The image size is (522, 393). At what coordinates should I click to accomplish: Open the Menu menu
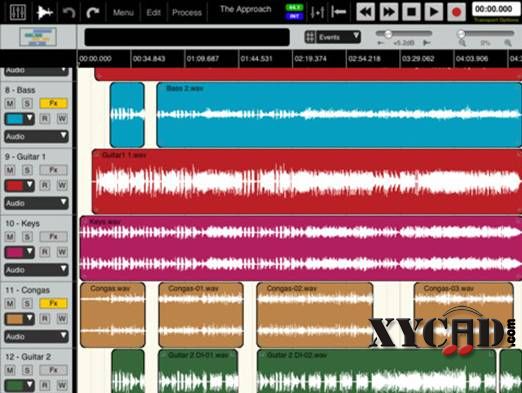[123, 13]
